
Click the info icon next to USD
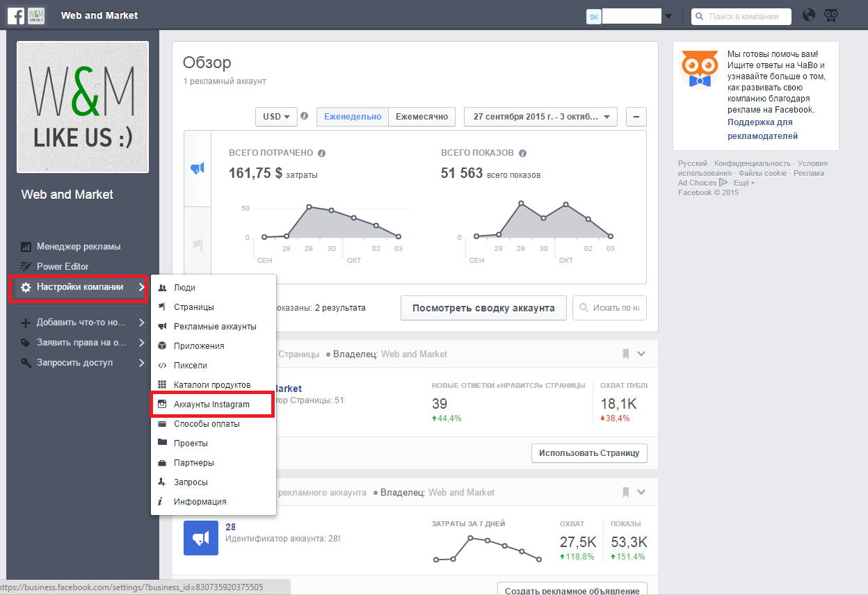tap(304, 116)
